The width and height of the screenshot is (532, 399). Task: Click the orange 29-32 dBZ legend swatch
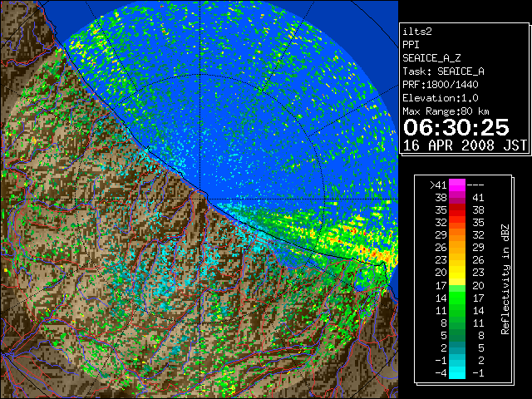[x=457, y=234]
